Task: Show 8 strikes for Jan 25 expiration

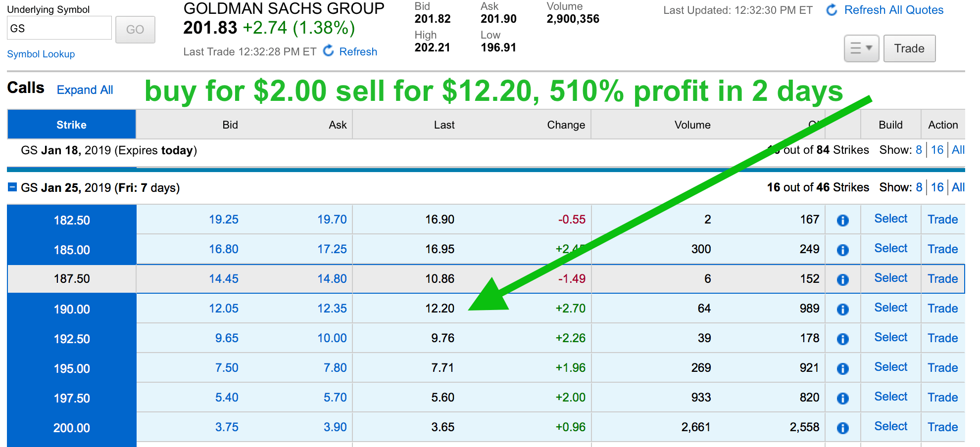Action: [919, 187]
